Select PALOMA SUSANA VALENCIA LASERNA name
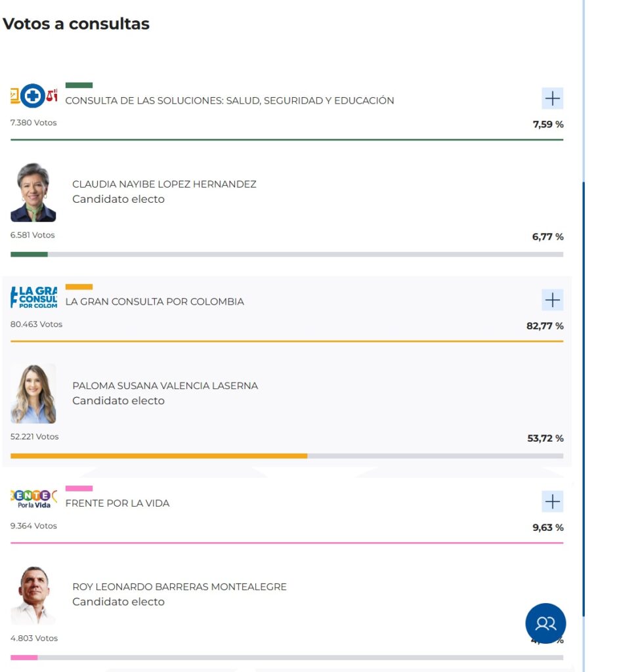The width and height of the screenshot is (617, 672). coord(165,386)
